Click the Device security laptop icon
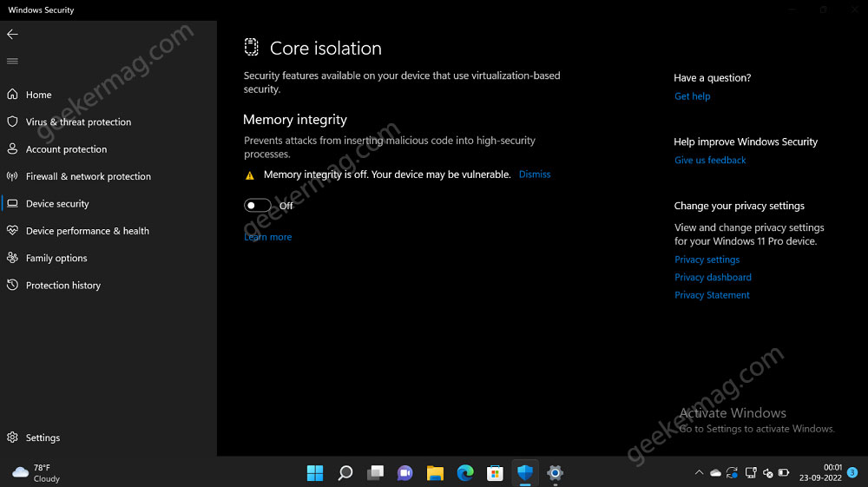The image size is (868, 487). pos(12,203)
